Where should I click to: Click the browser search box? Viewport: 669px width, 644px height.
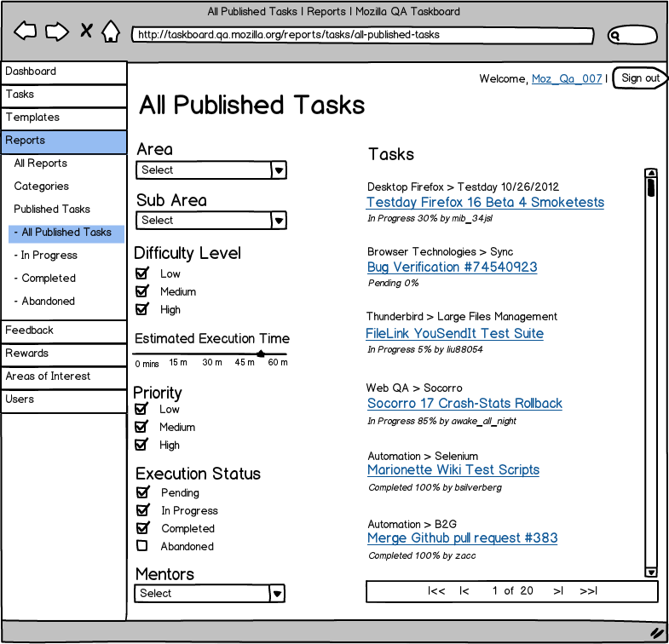coord(632,35)
